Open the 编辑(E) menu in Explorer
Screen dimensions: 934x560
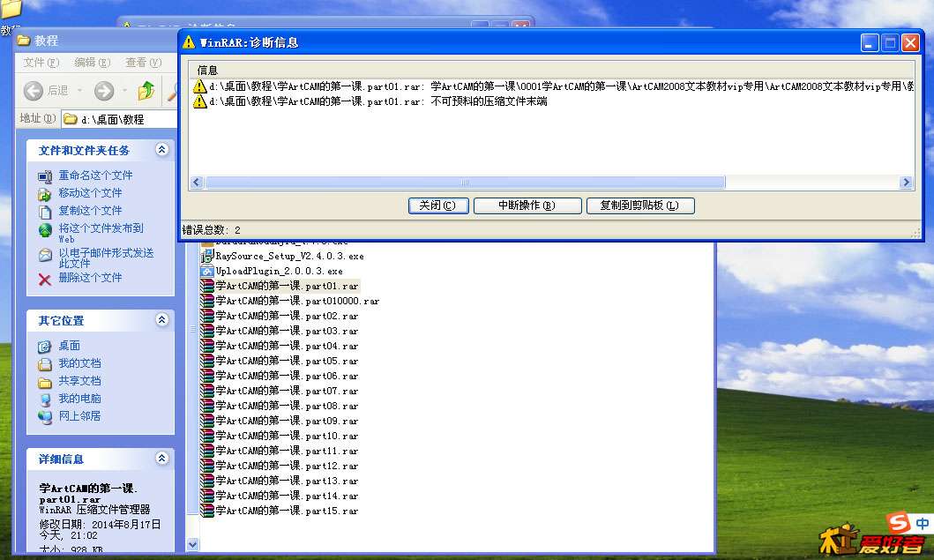[x=93, y=63]
